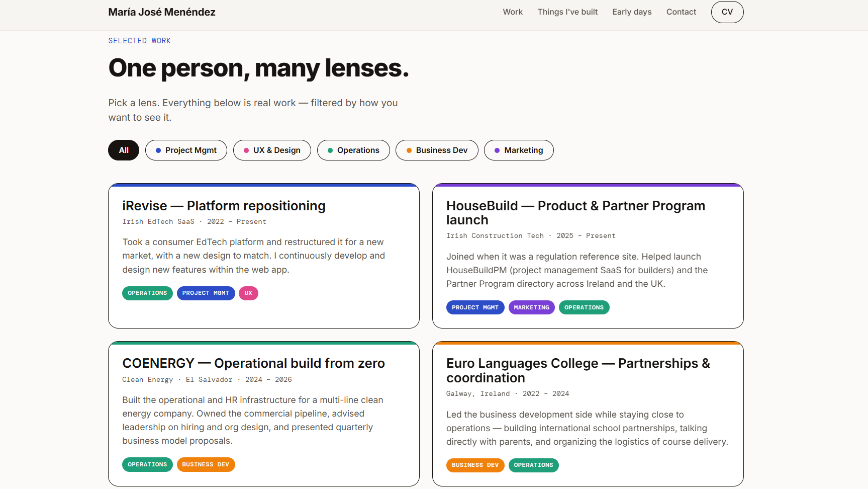Click the COENERGY description starting 'Built the operational and HR'
The image size is (868, 489).
point(253,421)
